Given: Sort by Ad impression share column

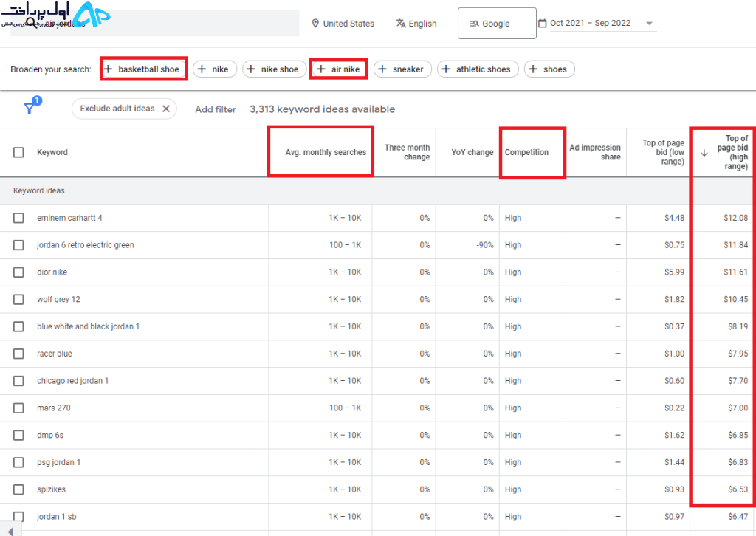Looking at the screenshot, I should coord(594,152).
